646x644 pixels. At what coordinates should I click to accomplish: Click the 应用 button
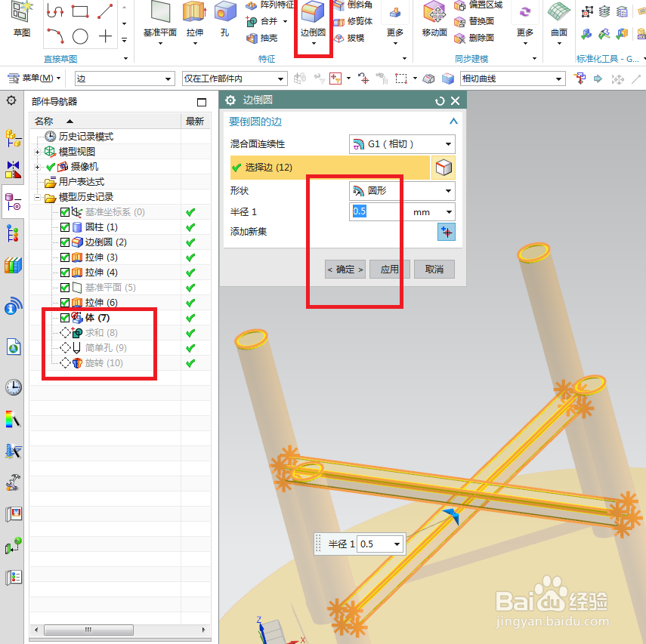389,270
